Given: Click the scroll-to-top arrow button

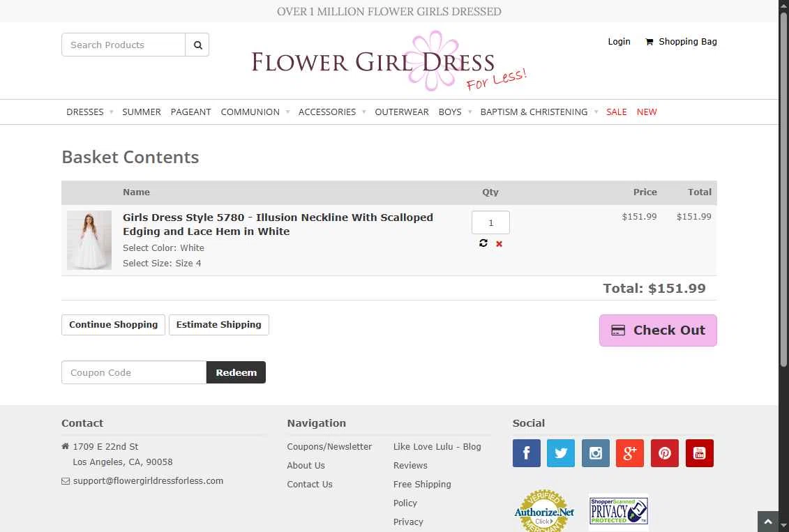Looking at the screenshot, I should (768, 522).
